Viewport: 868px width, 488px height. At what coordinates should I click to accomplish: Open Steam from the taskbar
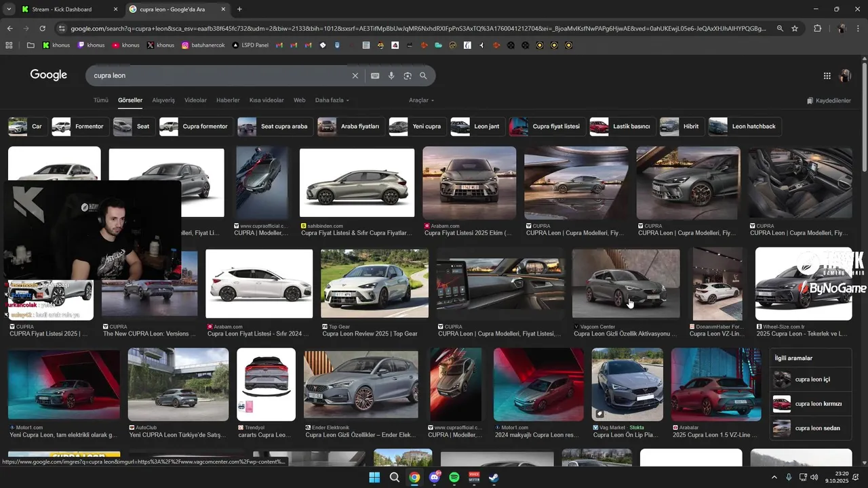point(494,477)
